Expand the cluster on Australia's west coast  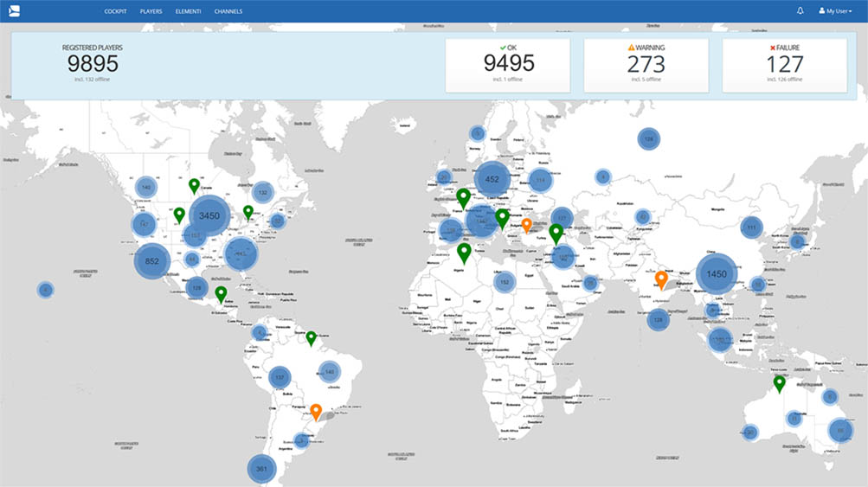[750, 433]
